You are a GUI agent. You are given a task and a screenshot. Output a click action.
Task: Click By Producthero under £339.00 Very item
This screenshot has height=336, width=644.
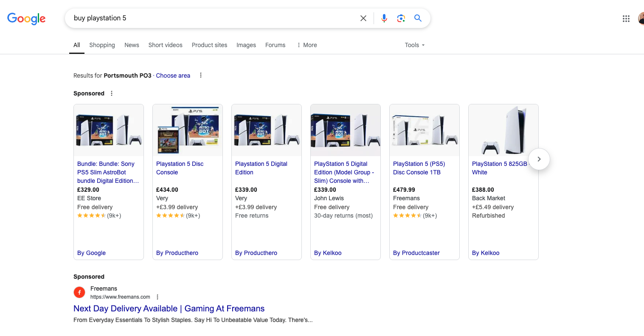(256, 253)
